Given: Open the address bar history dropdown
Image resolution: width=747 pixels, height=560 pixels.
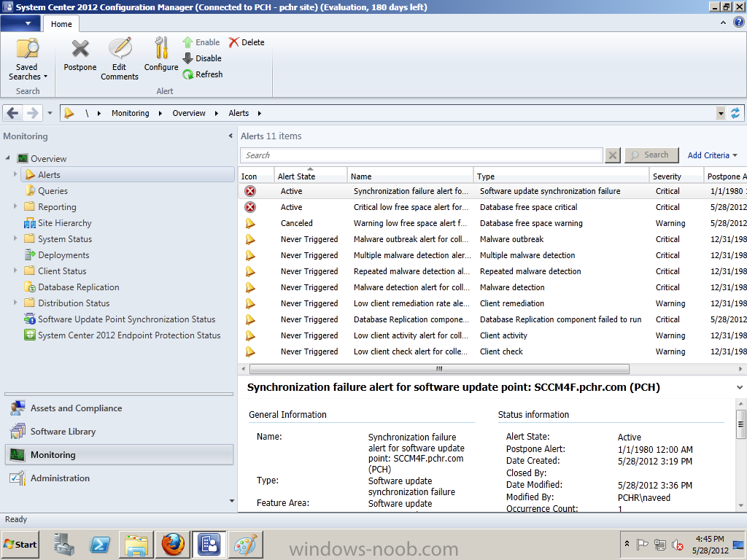Looking at the screenshot, I should [x=721, y=113].
